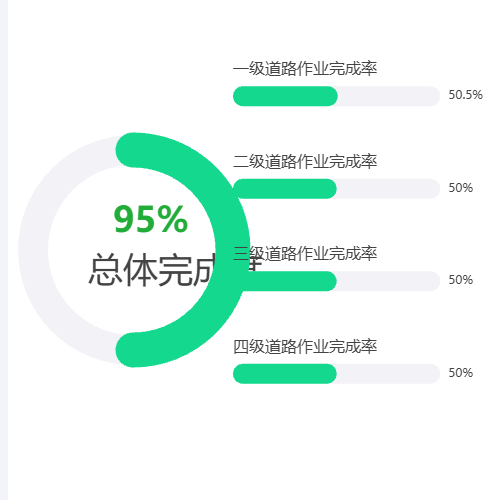
Task: Click the gray remainder of the 三级道路 bar
Action: [388, 281]
